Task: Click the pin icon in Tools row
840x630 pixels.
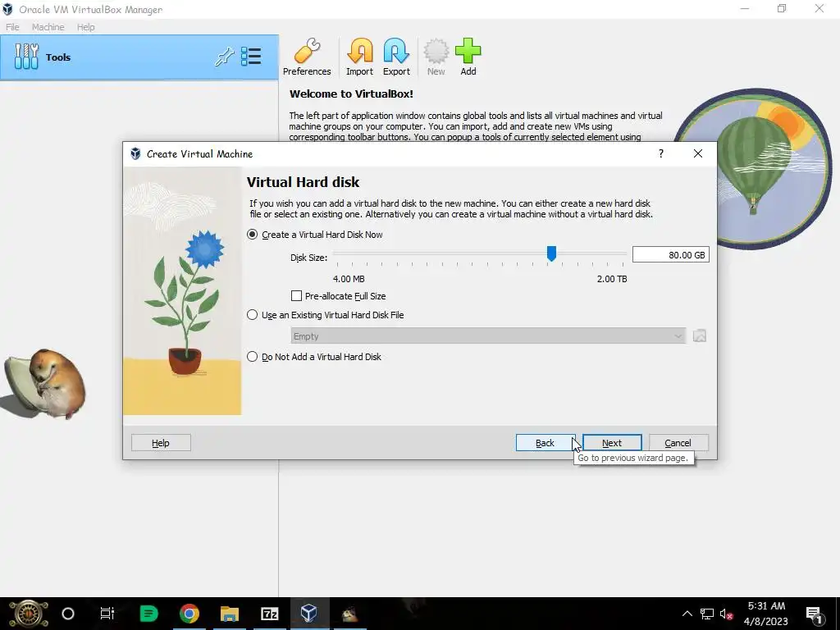Action: [x=224, y=57]
